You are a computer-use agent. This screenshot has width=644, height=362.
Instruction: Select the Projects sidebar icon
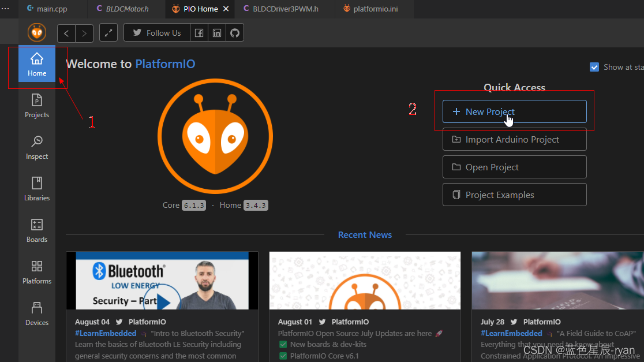point(36,106)
